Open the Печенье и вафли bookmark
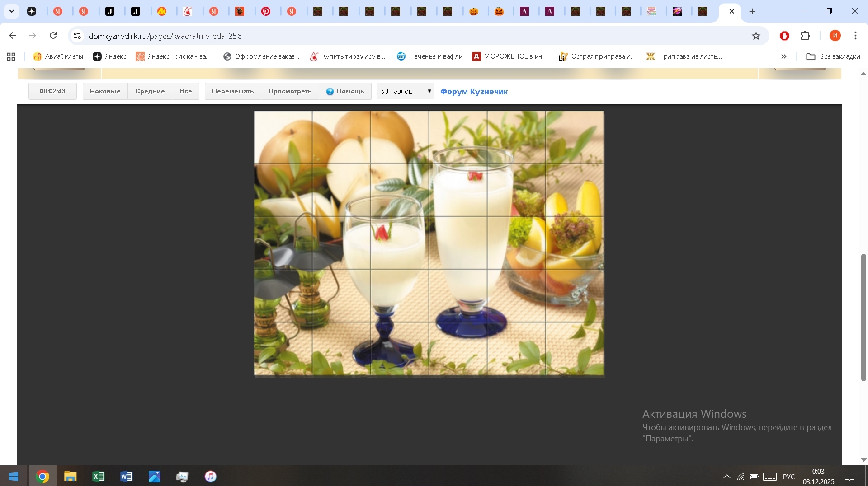 (430, 56)
